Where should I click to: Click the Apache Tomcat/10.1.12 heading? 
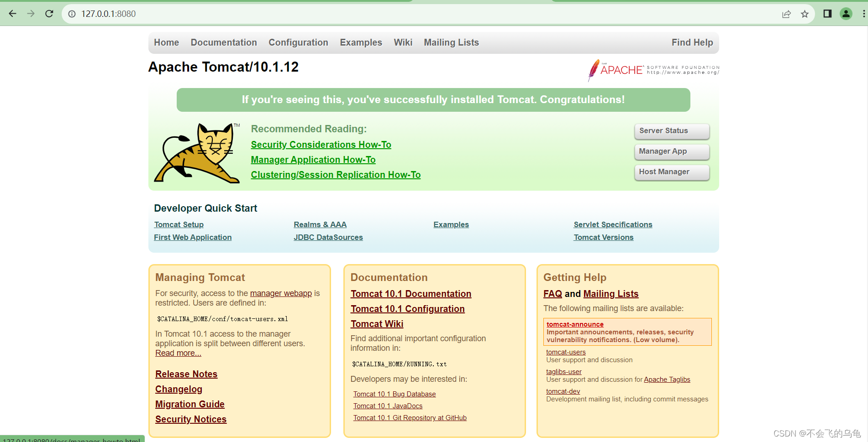[223, 67]
